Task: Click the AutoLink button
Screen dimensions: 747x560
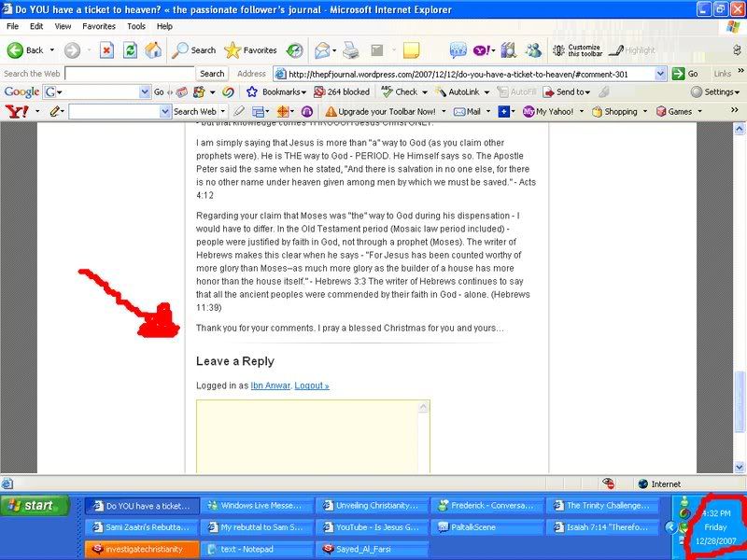Action: coord(458,91)
